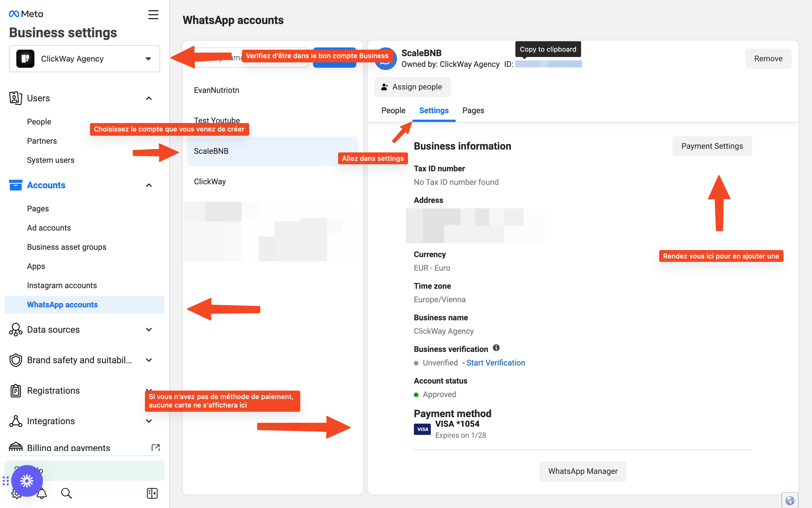The width and height of the screenshot is (812, 508).
Task: Toggle the sidebar panel layout icon
Action: click(x=152, y=493)
